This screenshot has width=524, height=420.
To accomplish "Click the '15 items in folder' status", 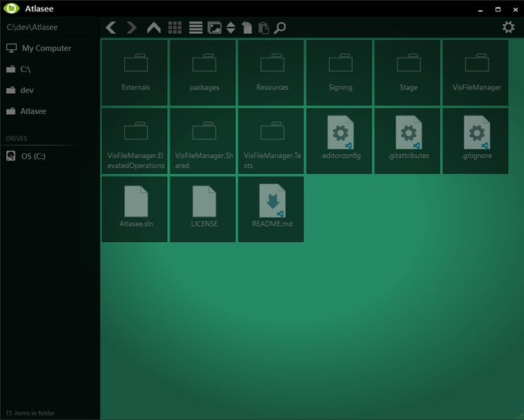I will tap(30, 413).
